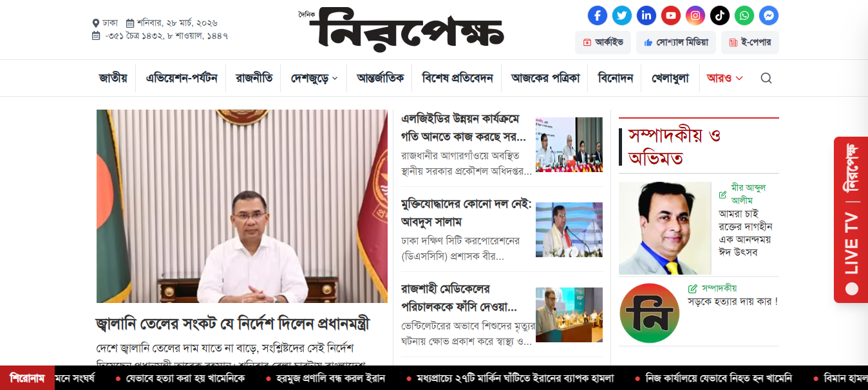Click the আর্কাইভ button
Screen dimensions: 868x390
tap(603, 43)
